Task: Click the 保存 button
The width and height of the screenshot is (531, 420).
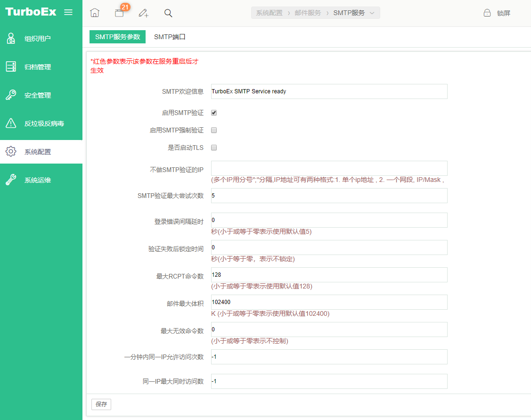Action: pos(101,404)
